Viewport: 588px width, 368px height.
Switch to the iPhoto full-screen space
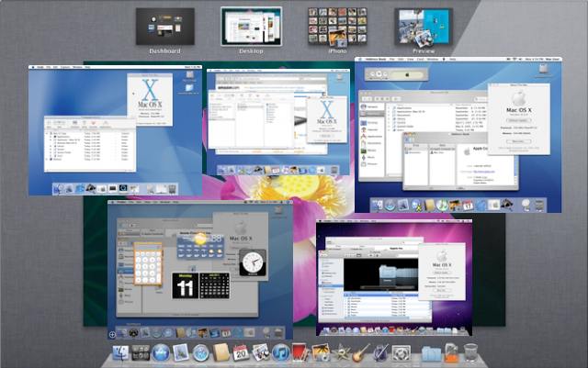[x=337, y=27]
